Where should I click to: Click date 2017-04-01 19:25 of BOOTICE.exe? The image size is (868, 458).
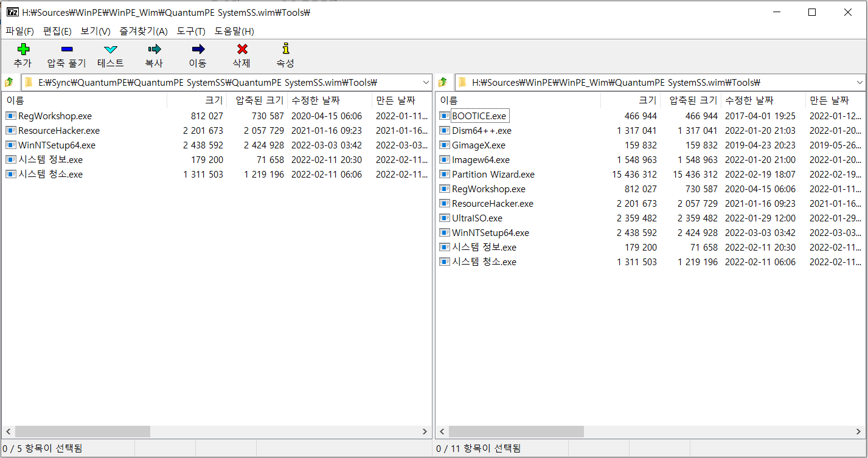coord(760,116)
